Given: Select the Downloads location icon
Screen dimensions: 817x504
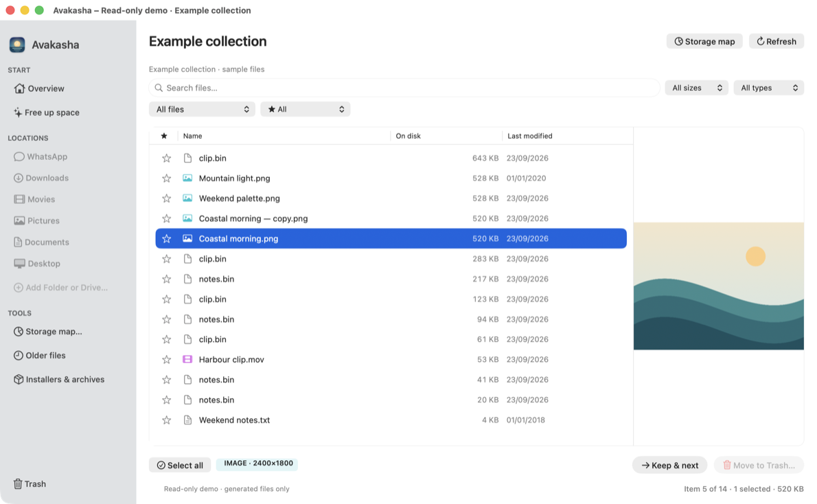Looking at the screenshot, I should click(19, 178).
